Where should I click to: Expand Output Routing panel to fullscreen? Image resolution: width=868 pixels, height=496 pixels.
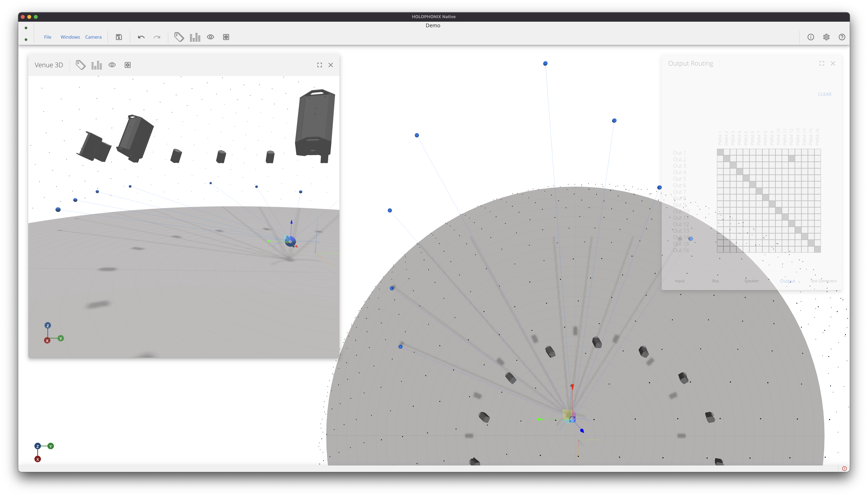[x=822, y=63]
